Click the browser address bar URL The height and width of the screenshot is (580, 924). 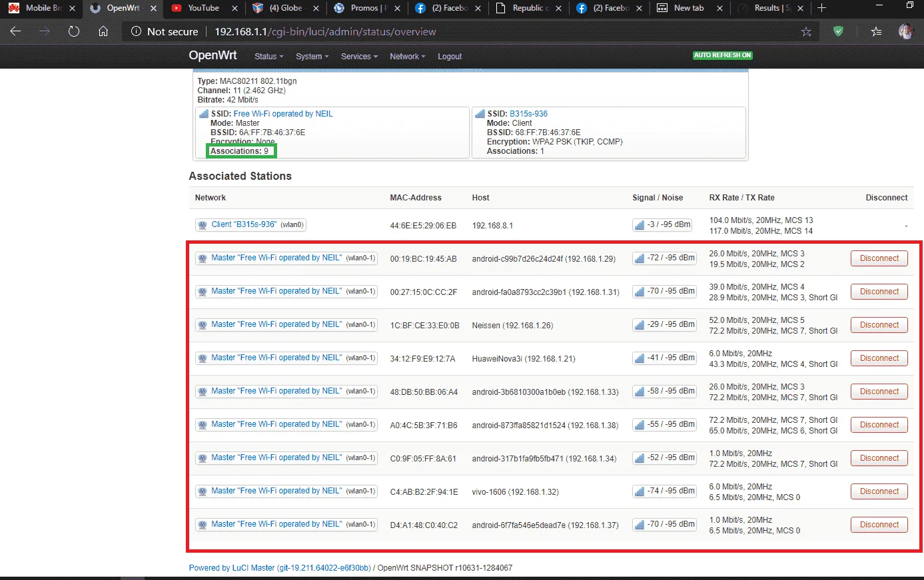point(325,31)
